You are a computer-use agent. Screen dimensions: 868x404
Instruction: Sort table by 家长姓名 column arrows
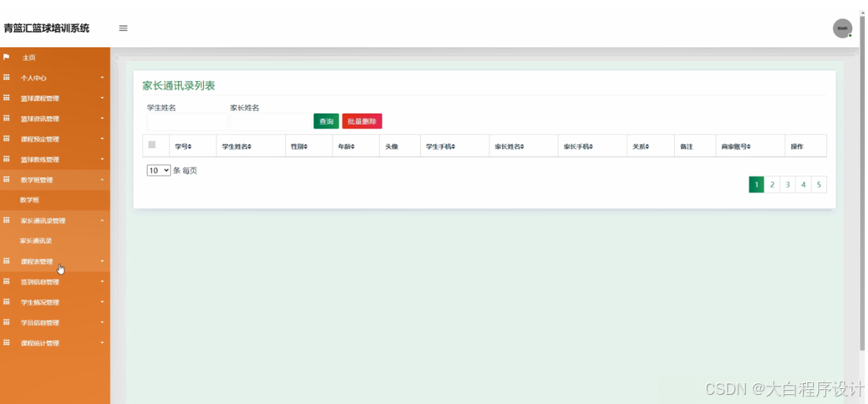click(522, 147)
